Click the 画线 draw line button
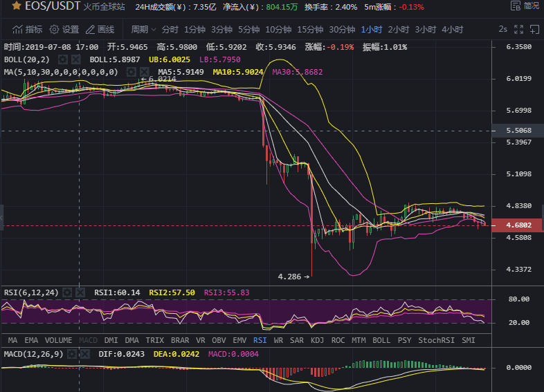The width and height of the screenshot is (544, 392). coord(100,30)
